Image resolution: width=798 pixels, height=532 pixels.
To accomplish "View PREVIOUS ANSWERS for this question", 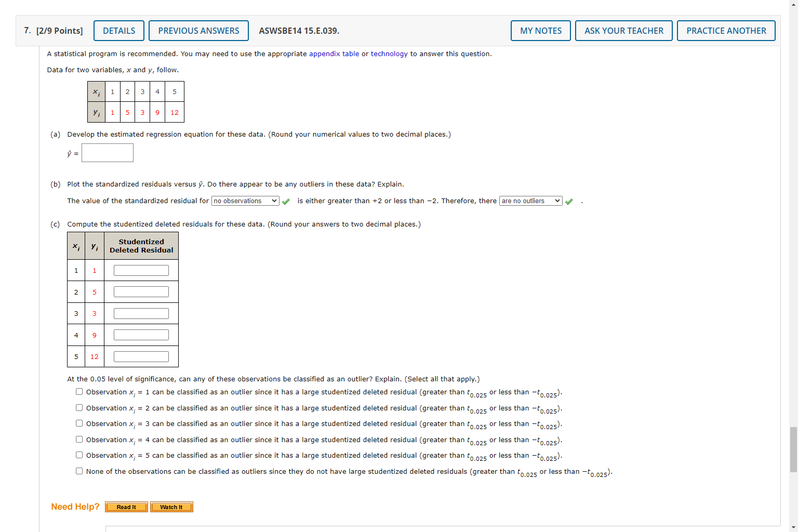I will tap(198, 30).
